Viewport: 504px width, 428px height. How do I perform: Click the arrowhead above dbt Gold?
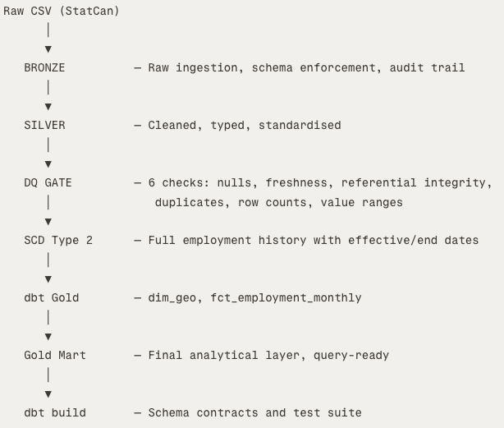pyautogui.click(x=48, y=279)
